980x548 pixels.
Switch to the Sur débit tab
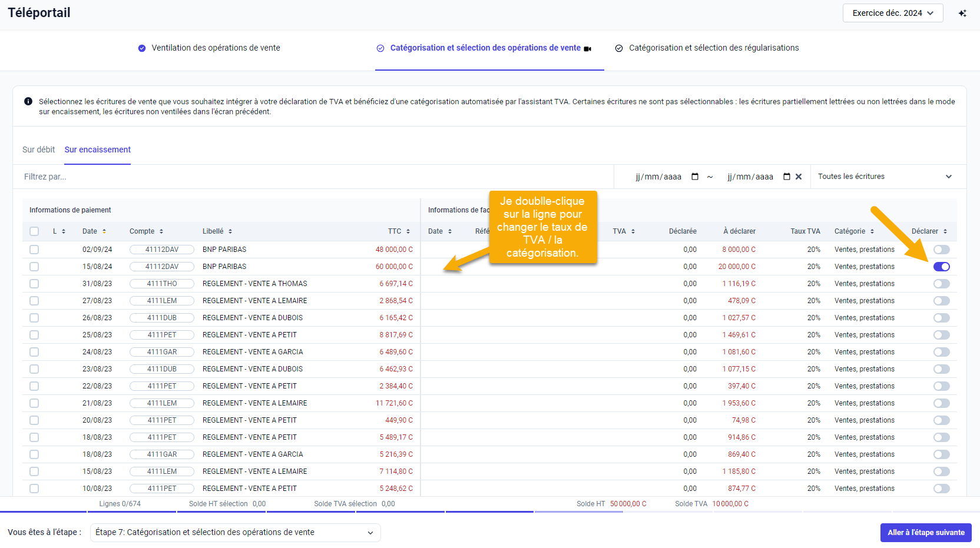tap(38, 150)
